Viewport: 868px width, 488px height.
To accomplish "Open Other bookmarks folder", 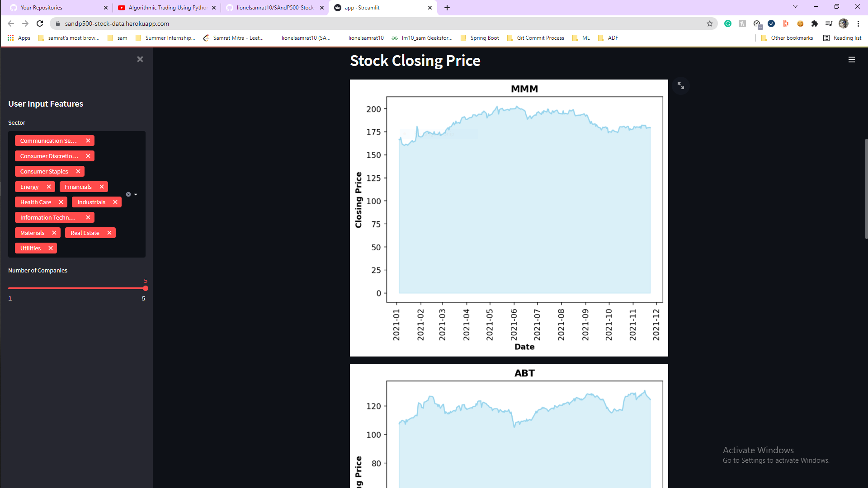I will (x=787, y=38).
